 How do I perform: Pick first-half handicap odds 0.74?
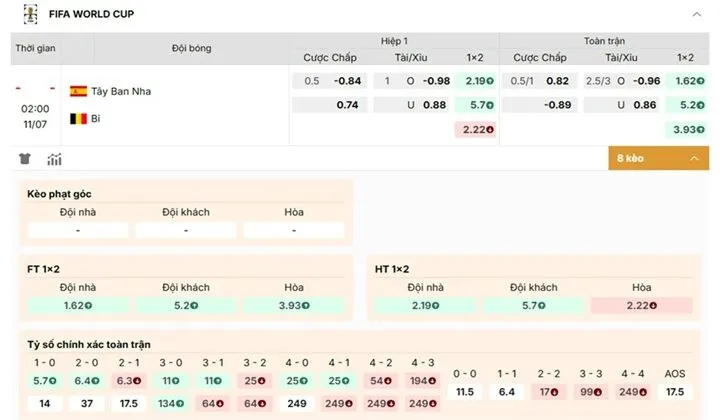click(330, 105)
